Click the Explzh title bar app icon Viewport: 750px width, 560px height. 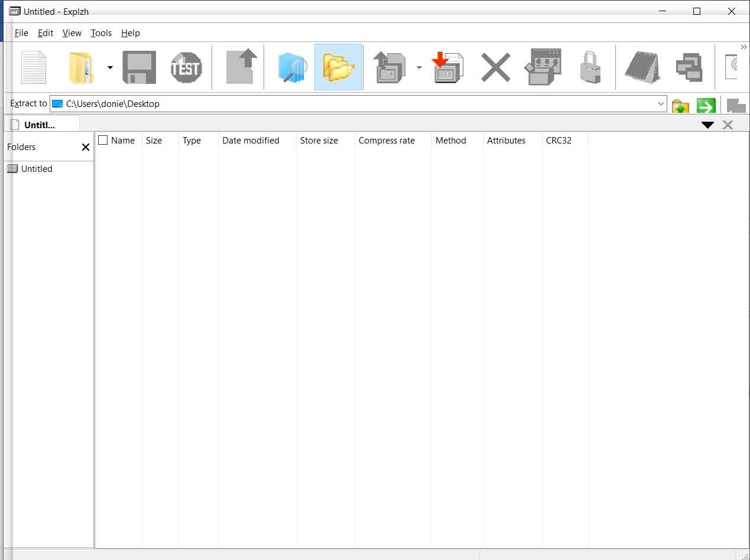tap(15, 11)
